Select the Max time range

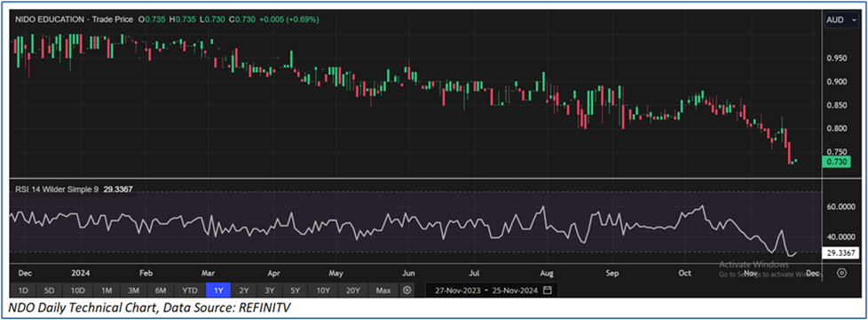(x=383, y=290)
